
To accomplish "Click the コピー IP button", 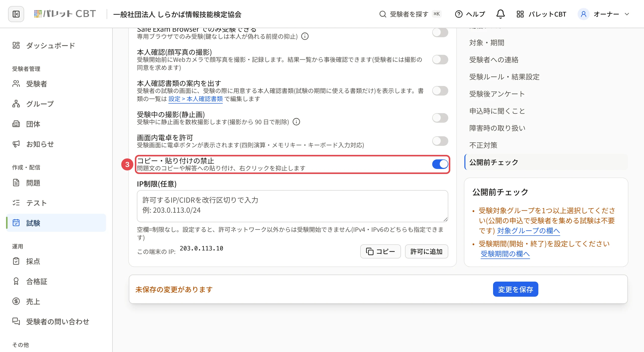I will 380,251.
